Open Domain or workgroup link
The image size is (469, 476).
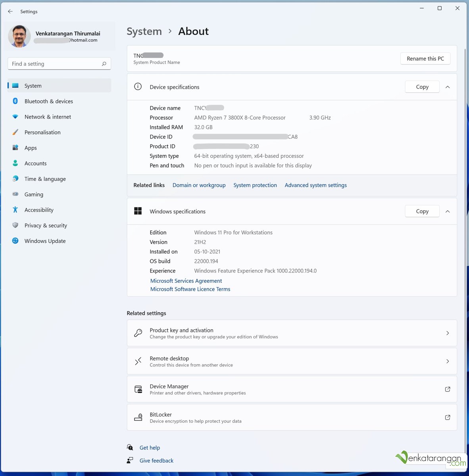[199, 185]
